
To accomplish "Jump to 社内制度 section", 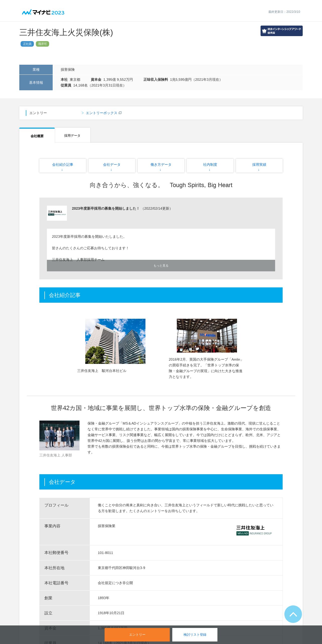I will (x=210, y=166).
